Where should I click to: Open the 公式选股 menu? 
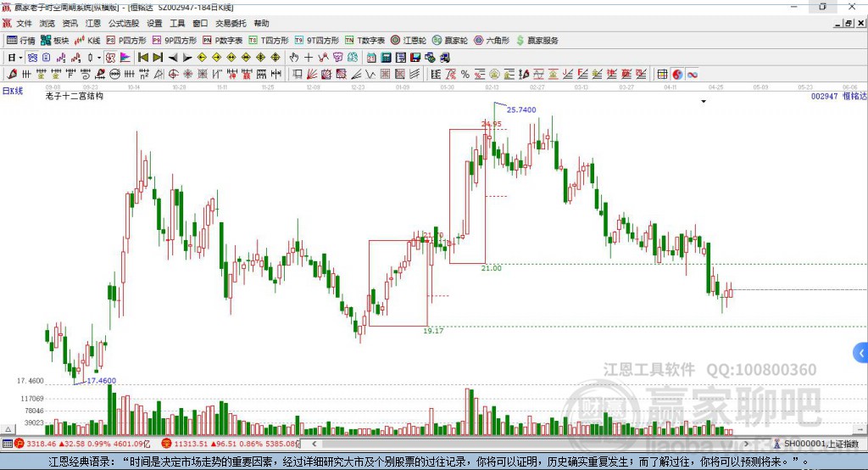[x=124, y=23]
